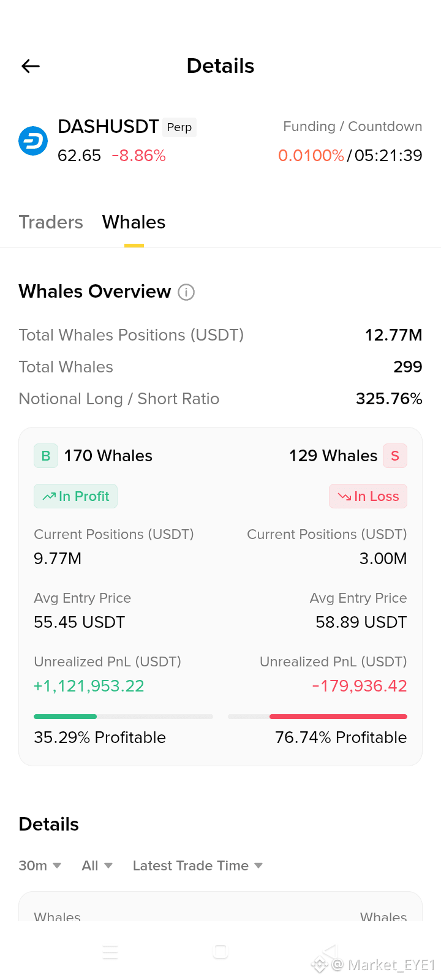Select the Whales tab
The height and width of the screenshot is (980, 441).
click(x=134, y=222)
